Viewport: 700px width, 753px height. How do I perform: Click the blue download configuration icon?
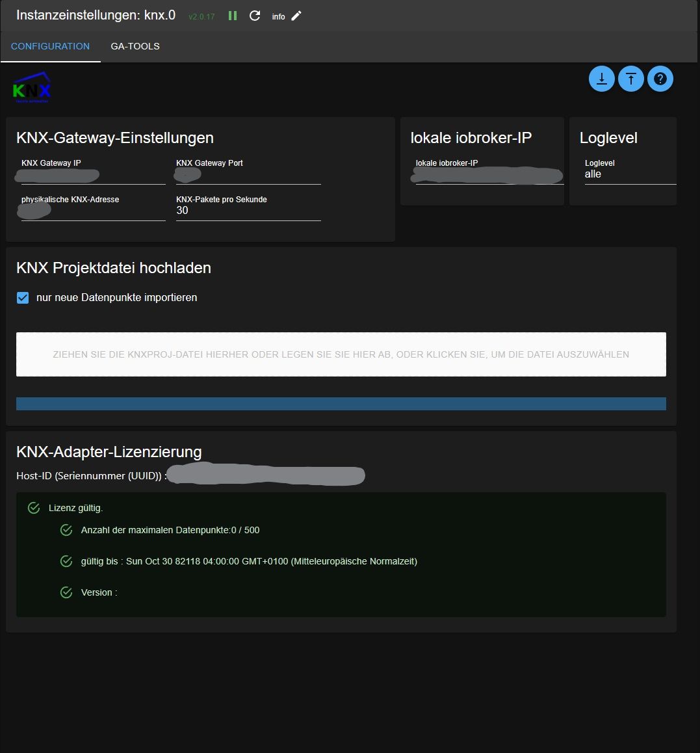point(602,79)
